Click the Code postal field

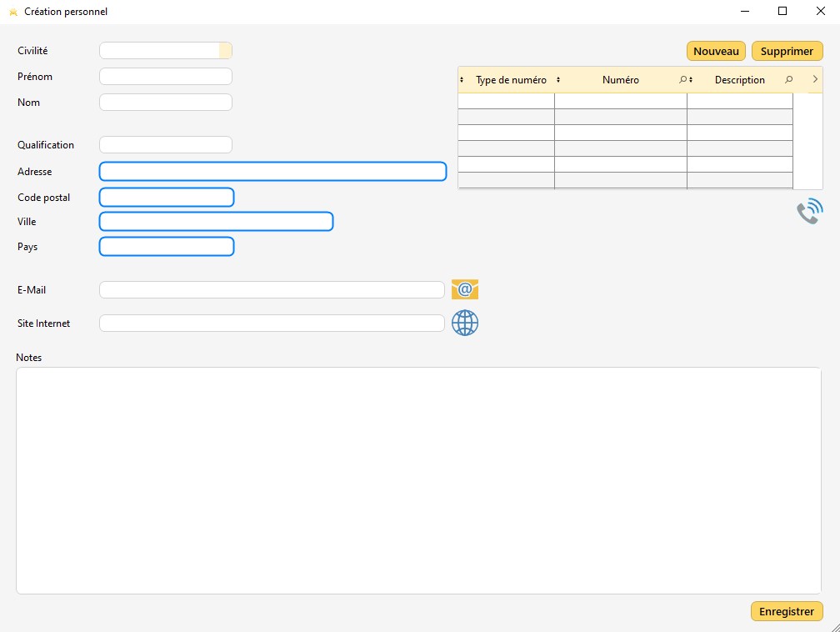pos(167,198)
